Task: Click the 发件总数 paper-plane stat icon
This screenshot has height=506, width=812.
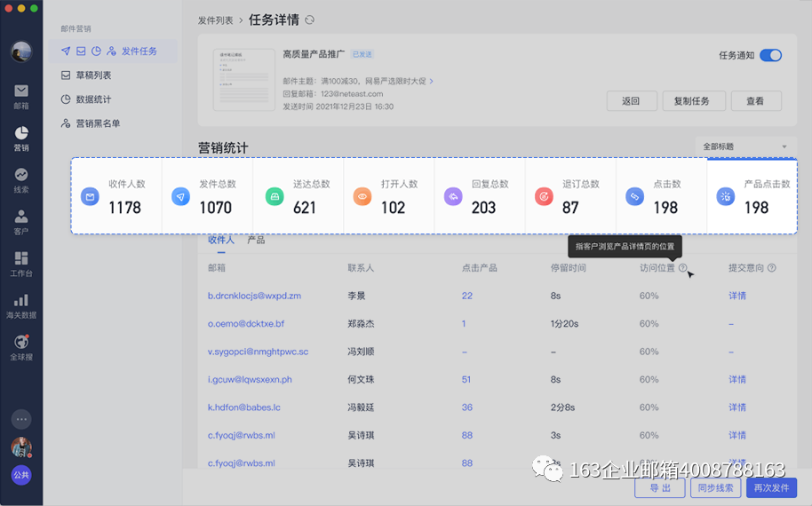Action: (180, 196)
